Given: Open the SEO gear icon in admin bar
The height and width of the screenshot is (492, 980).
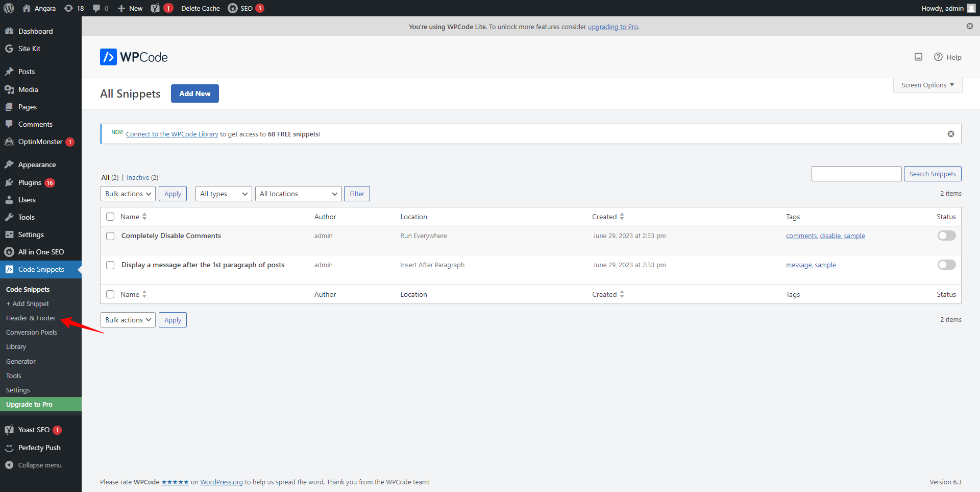Looking at the screenshot, I should pos(233,8).
